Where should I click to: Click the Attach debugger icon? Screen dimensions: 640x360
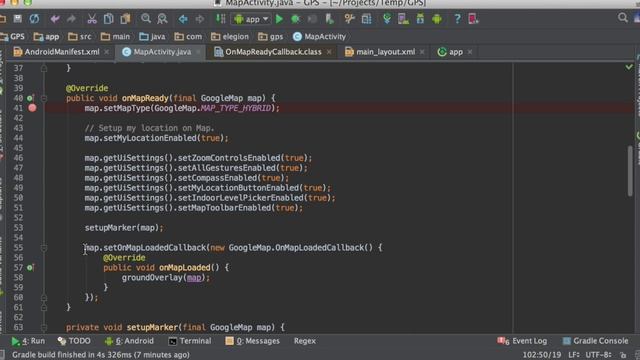click(329, 19)
